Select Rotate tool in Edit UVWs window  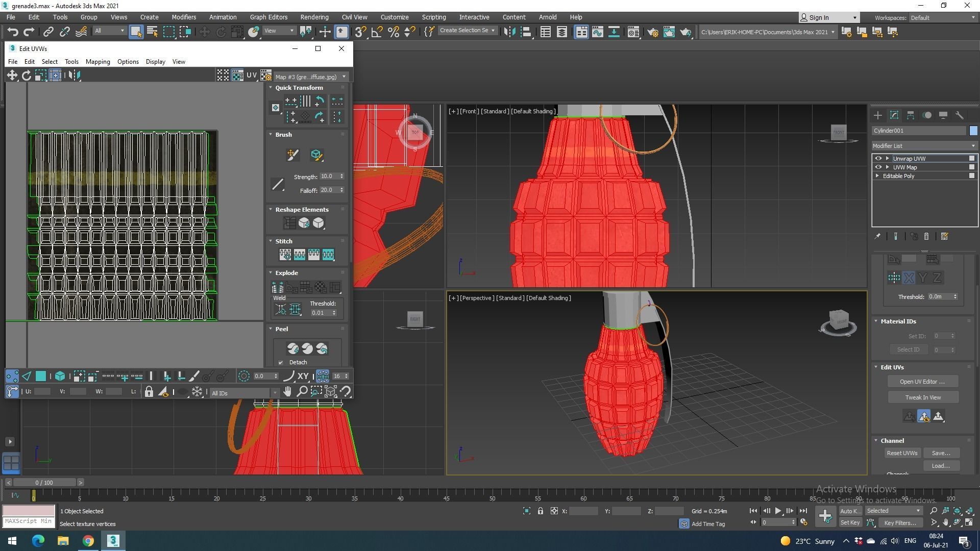[x=26, y=76]
